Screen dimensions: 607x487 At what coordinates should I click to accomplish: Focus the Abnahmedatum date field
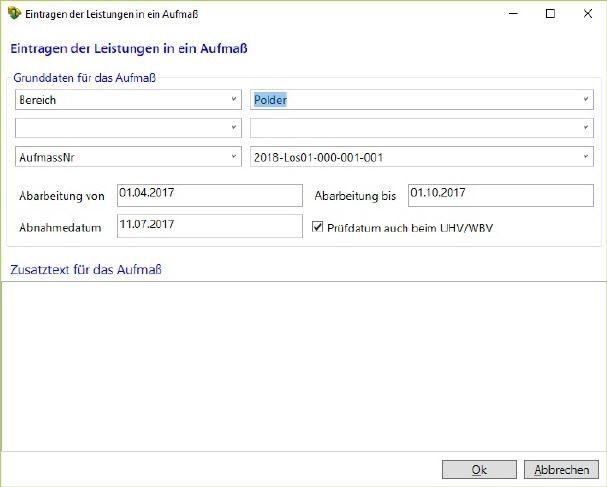(208, 227)
